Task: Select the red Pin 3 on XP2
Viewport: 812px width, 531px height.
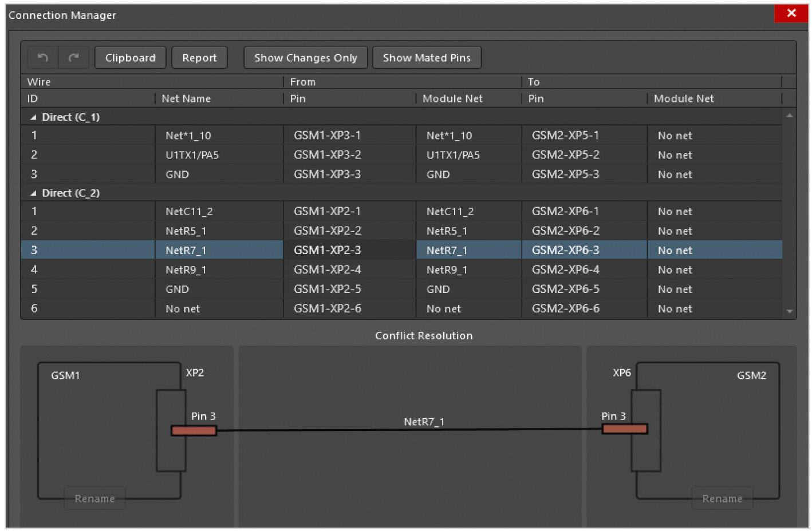Action: [x=194, y=430]
